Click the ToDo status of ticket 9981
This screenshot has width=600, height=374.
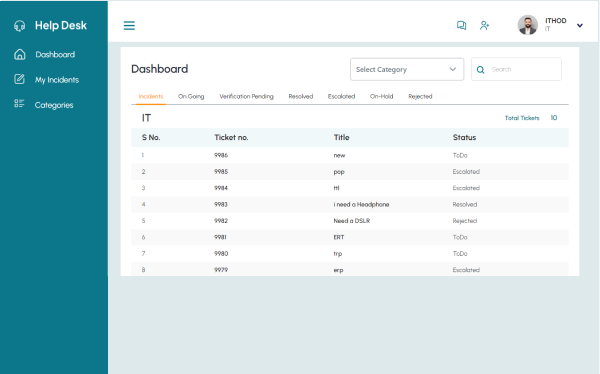click(460, 237)
